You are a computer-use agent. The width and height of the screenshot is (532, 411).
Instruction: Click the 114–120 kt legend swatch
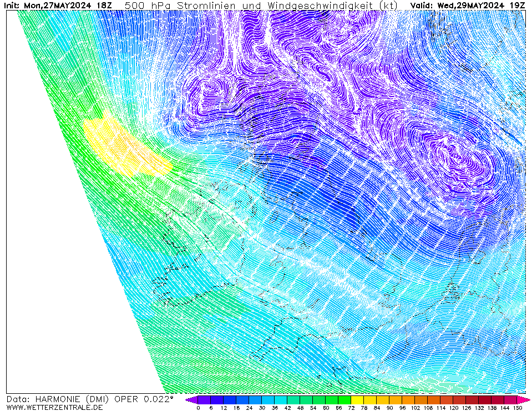coord(447,400)
